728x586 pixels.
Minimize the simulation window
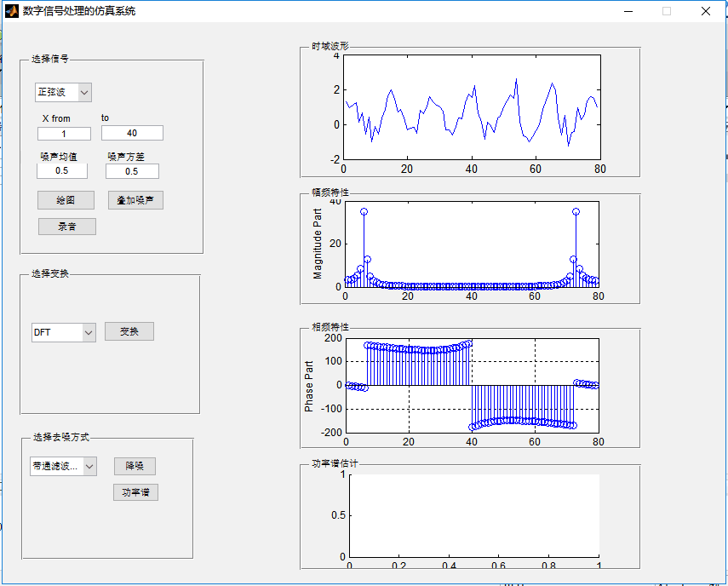pos(628,11)
